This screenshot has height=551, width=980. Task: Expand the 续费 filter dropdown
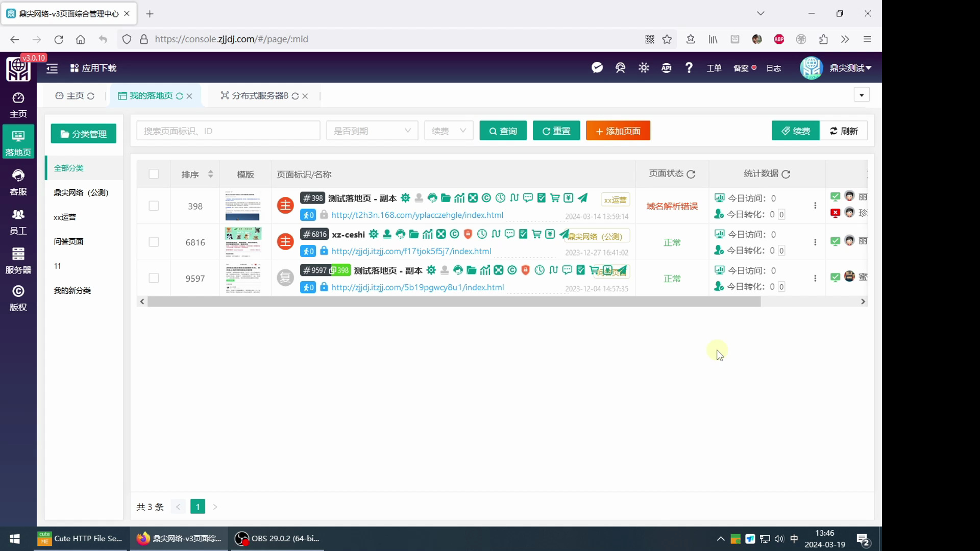(x=449, y=131)
